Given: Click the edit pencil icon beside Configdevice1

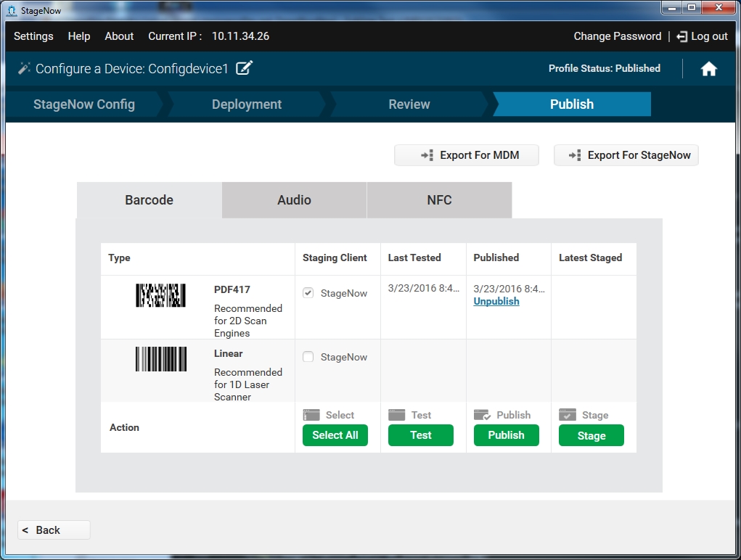Looking at the screenshot, I should coord(245,68).
